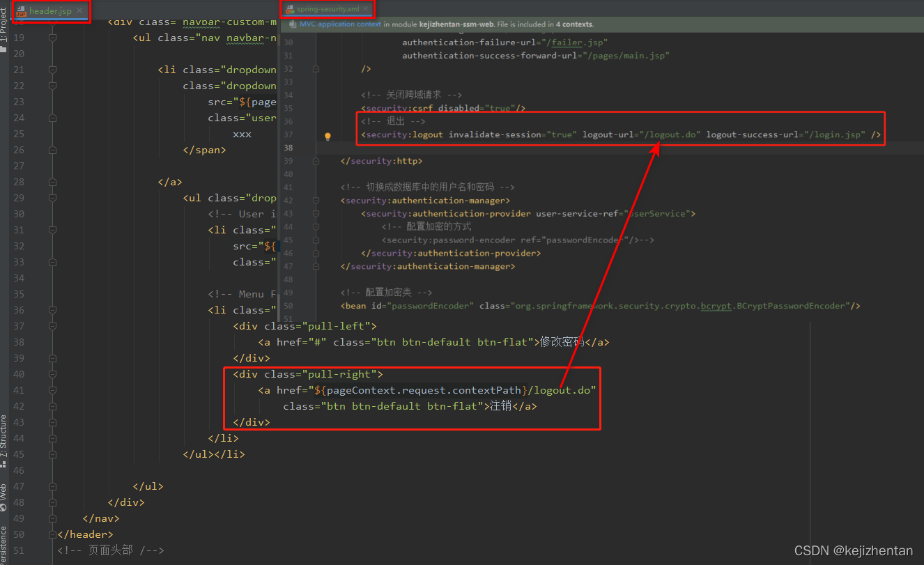The image size is (924, 565).
Task: Click the "xxx" text on line 25
Action: click(242, 134)
